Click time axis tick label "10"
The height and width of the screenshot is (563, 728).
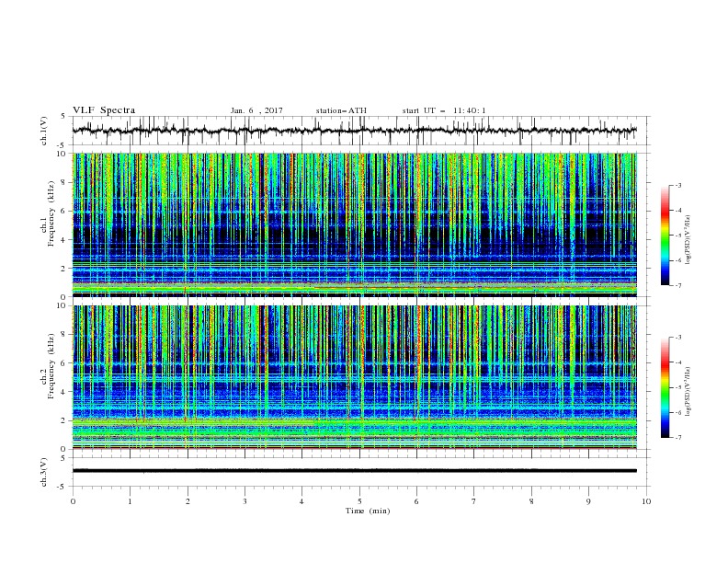(x=646, y=501)
